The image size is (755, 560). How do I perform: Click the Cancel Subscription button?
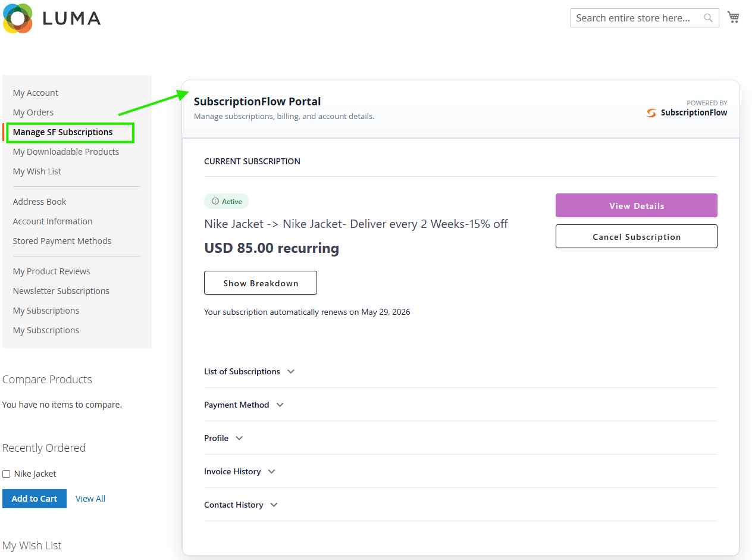coord(637,236)
